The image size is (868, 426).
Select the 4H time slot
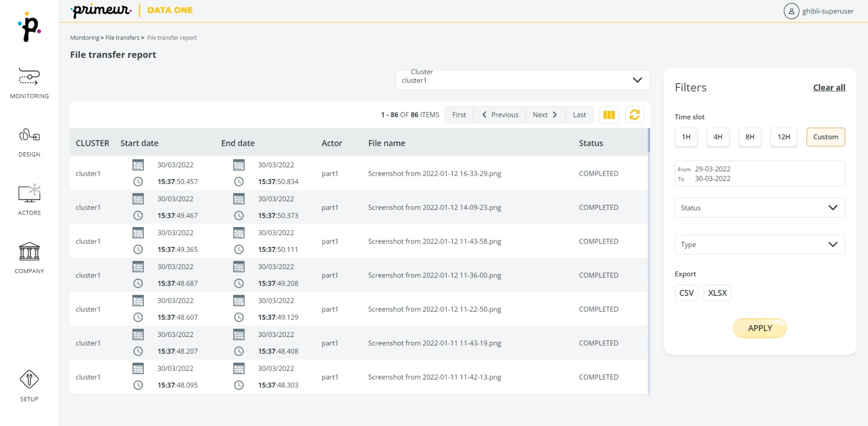click(x=718, y=137)
